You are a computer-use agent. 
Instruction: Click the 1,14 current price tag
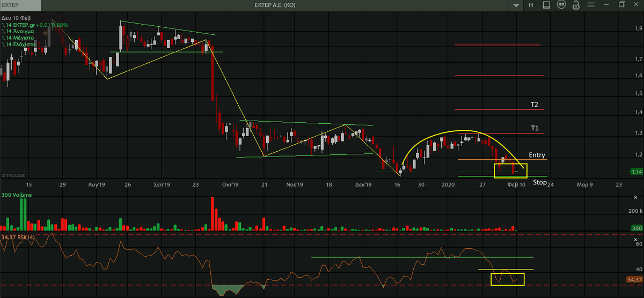point(636,172)
